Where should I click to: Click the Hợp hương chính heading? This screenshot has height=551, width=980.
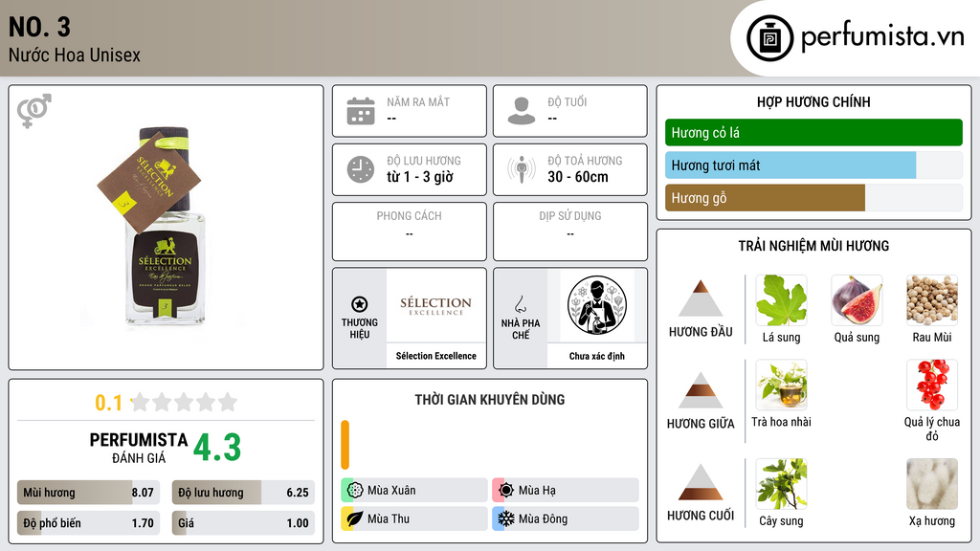(813, 101)
